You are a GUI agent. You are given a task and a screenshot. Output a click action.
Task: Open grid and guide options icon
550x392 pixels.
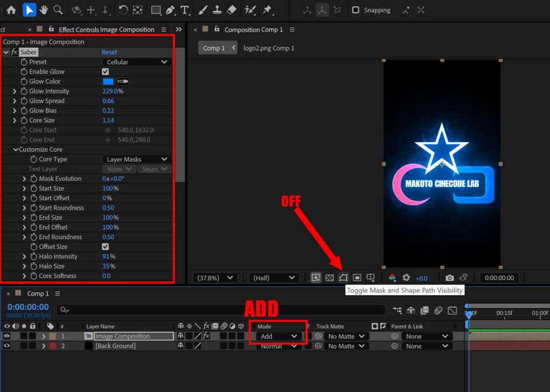pyautogui.click(x=371, y=278)
